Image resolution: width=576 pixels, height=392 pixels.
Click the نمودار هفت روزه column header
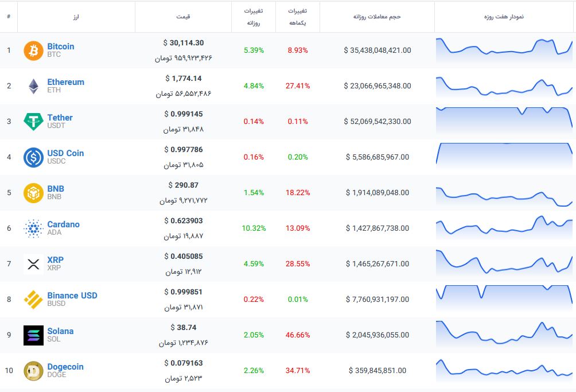[x=504, y=17]
